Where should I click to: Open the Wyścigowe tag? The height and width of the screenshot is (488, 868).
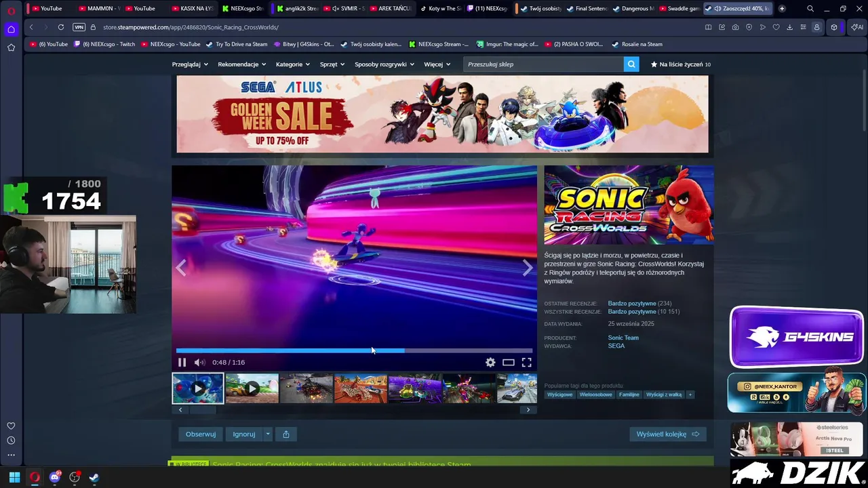[x=560, y=394]
